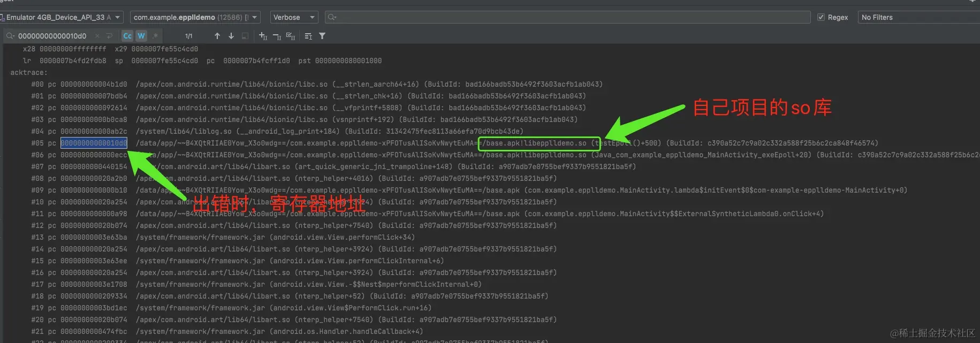Click frame #12 nterp_helper+7540 line
This screenshot has width=980, height=343.
pyautogui.click(x=294, y=225)
